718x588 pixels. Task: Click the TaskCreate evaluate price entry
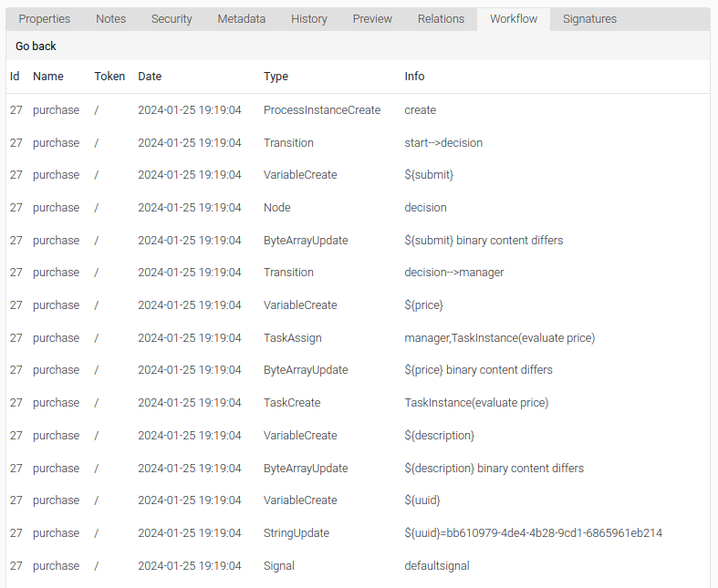point(476,403)
